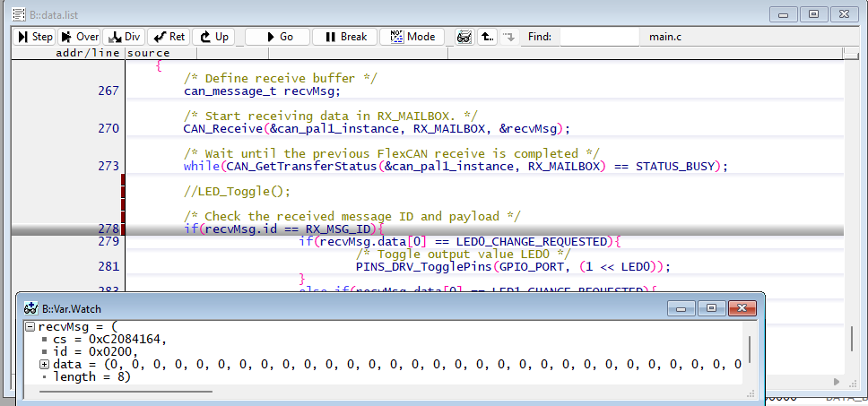Expand the data array in Var.Watch
The width and height of the screenshot is (868, 406).
click(44, 365)
